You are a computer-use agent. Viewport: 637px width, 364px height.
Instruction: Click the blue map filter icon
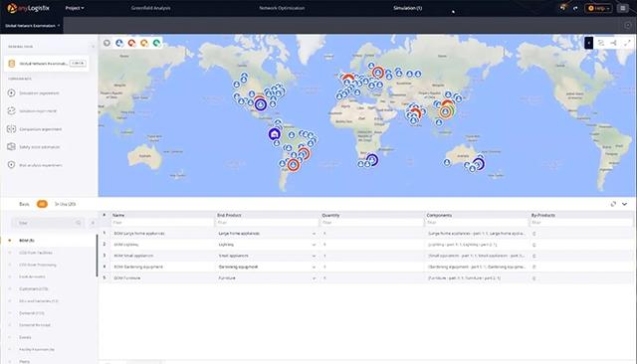pyautogui.click(x=119, y=43)
